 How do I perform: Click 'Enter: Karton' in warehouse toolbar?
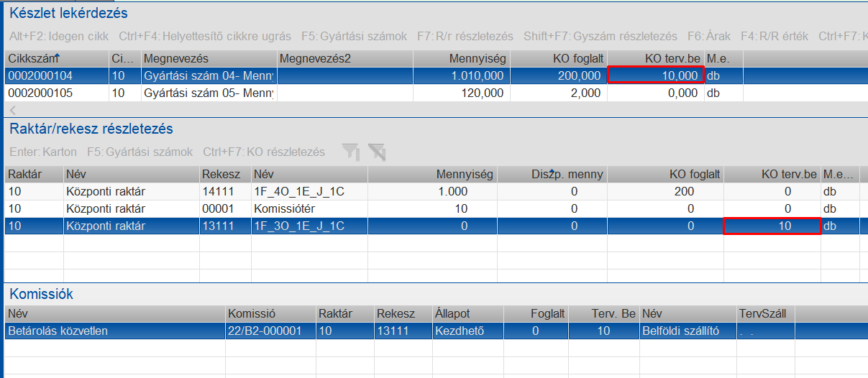click(x=43, y=152)
